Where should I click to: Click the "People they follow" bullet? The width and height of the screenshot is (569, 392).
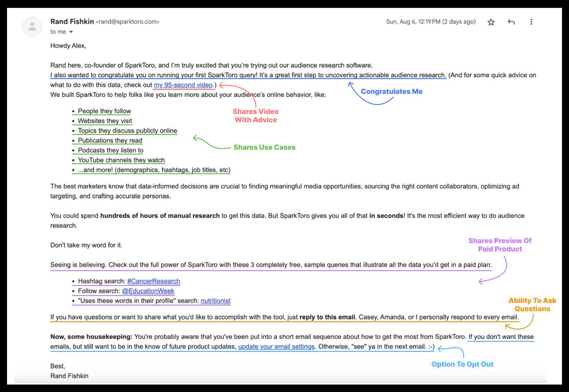(104, 111)
